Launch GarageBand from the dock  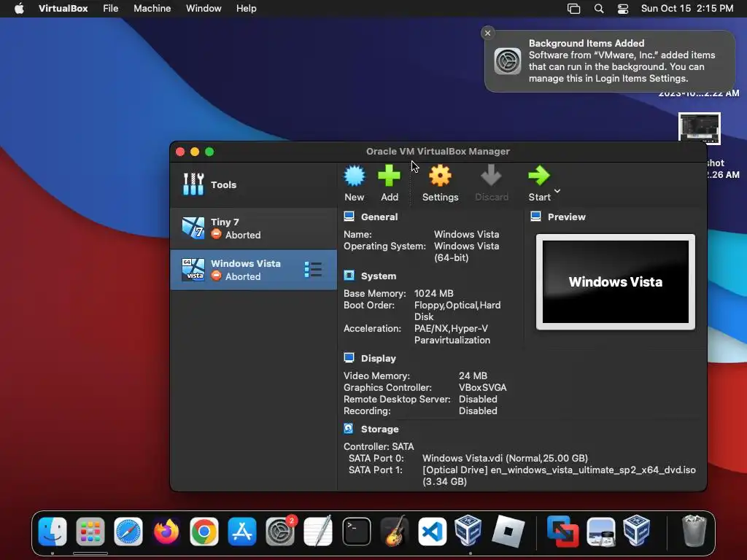[395, 531]
